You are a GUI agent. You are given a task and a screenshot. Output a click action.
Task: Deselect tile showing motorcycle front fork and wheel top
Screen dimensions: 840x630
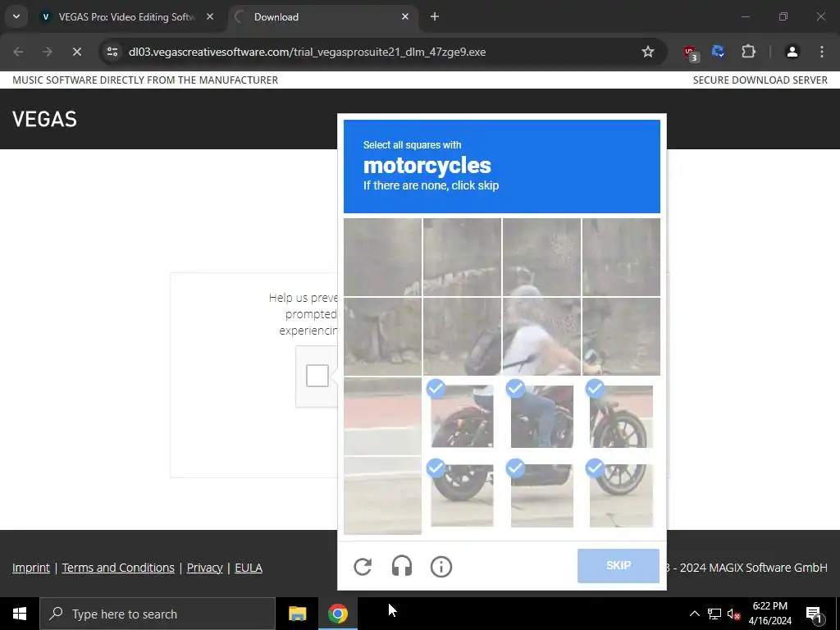coord(622,416)
